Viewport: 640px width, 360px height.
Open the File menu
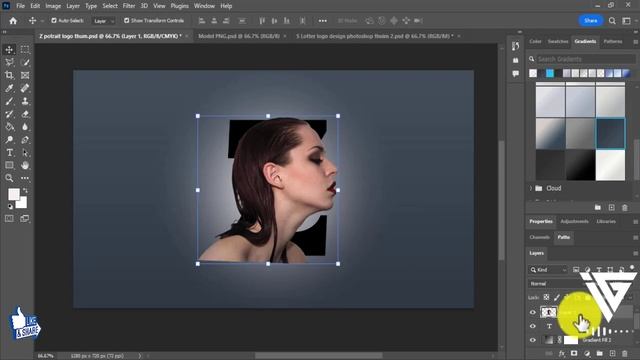pyautogui.click(x=20, y=6)
